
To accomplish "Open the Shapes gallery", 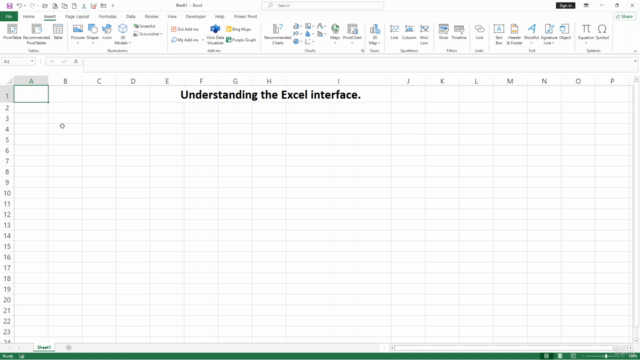I will click(93, 33).
